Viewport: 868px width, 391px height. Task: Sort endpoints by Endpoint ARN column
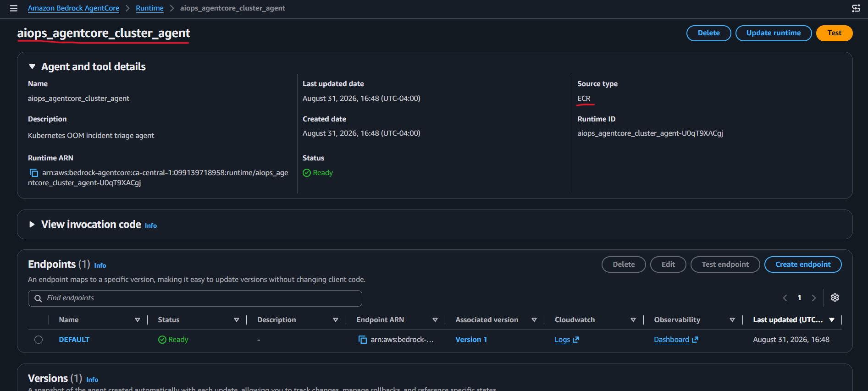pyautogui.click(x=435, y=320)
